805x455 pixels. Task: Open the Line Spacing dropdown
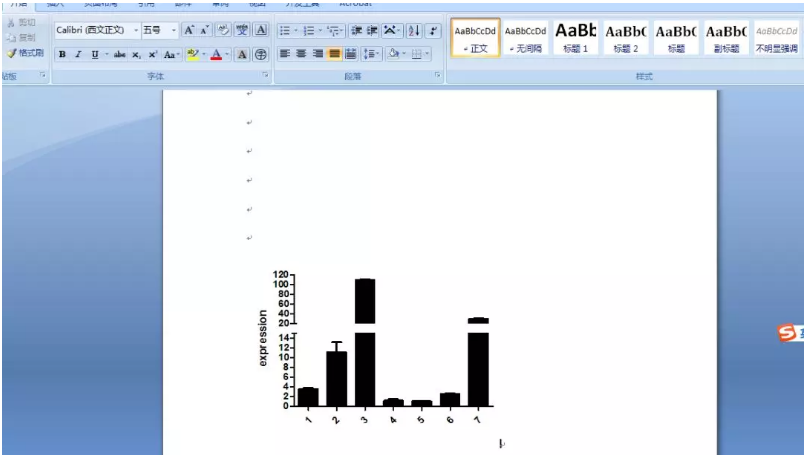[371, 54]
